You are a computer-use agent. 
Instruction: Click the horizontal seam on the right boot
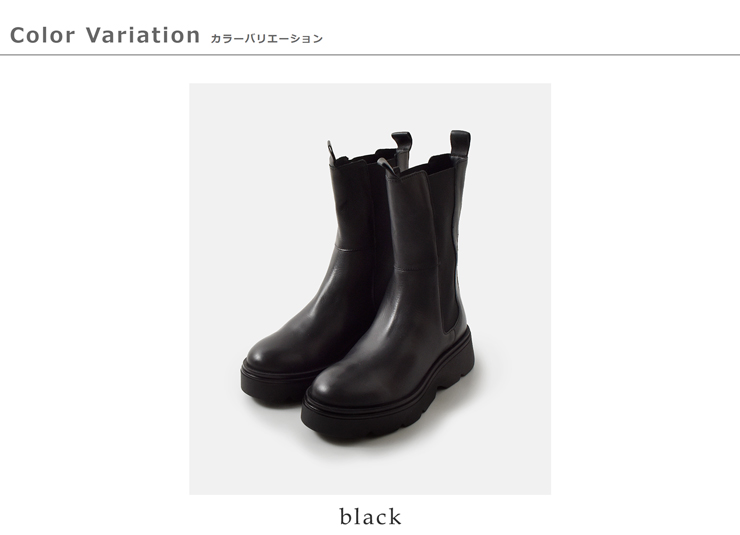[415, 268]
